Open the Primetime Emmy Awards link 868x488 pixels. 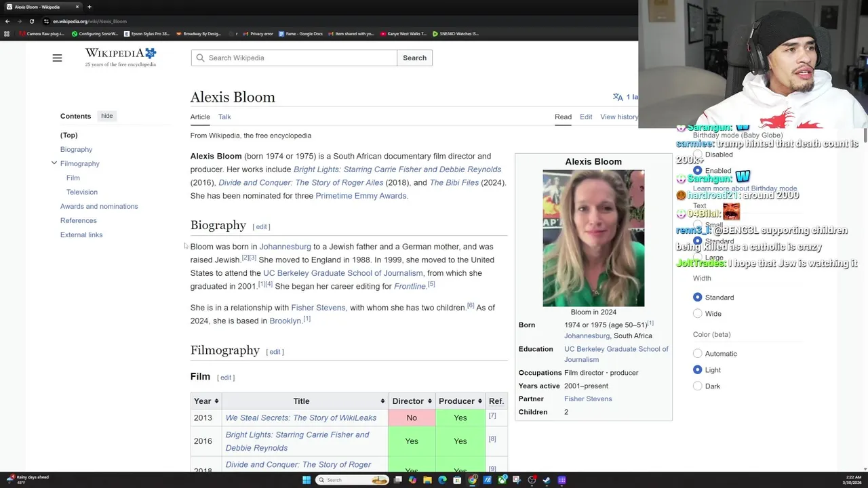pos(361,196)
